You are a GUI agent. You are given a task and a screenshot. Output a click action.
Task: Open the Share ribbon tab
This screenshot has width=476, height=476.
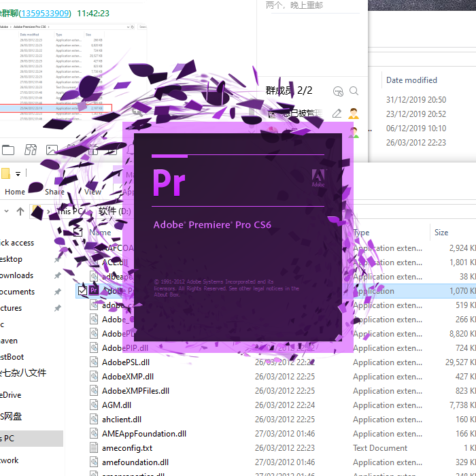coord(54,192)
